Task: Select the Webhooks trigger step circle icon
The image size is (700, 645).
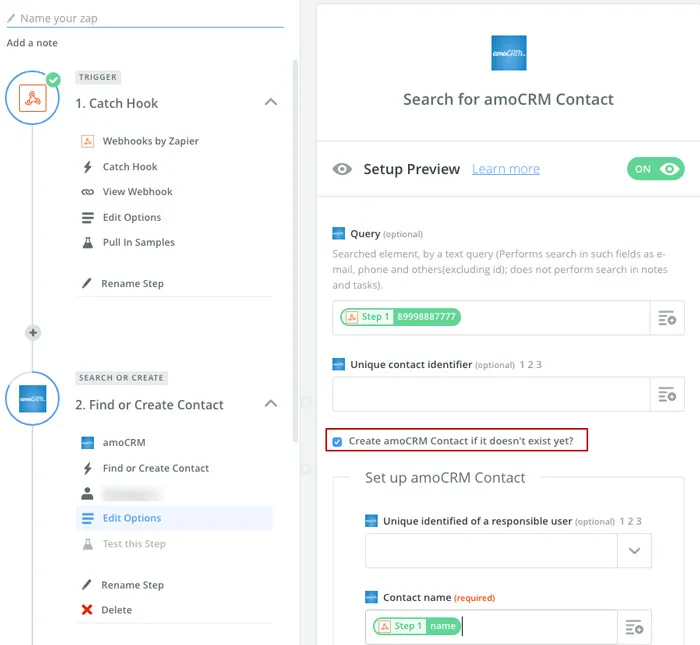Action: pyautogui.click(x=33, y=98)
